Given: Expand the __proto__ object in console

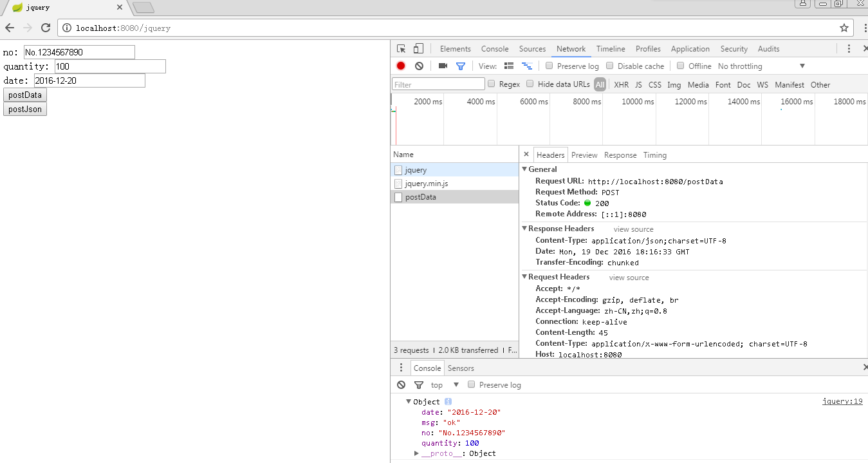Looking at the screenshot, I should pos(417,453).
